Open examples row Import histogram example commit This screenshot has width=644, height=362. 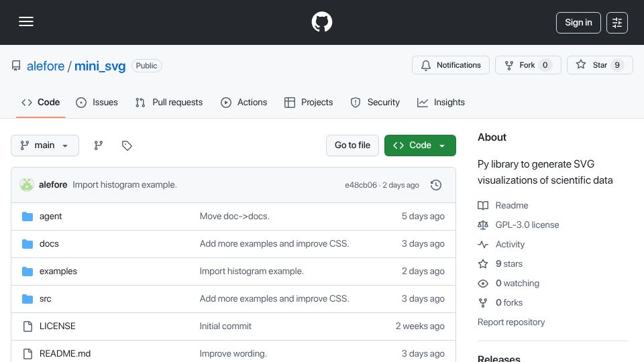click(x=252, y=271)
